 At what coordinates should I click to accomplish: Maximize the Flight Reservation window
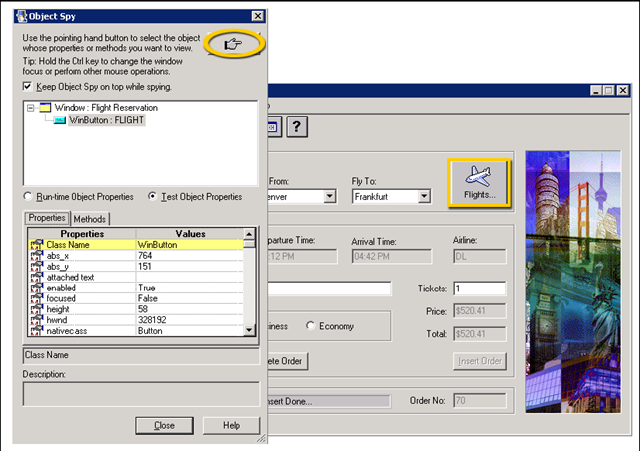point(609,90)
